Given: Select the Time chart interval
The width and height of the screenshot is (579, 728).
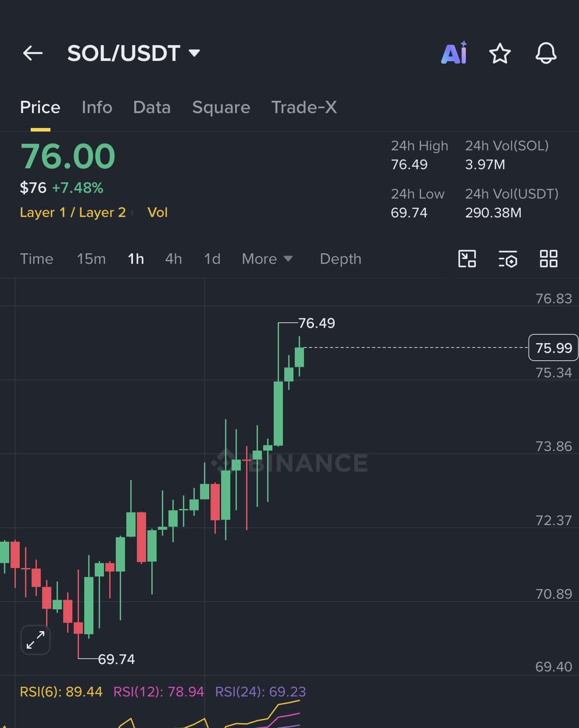Looking at the screenshot, I should [36, 259].
